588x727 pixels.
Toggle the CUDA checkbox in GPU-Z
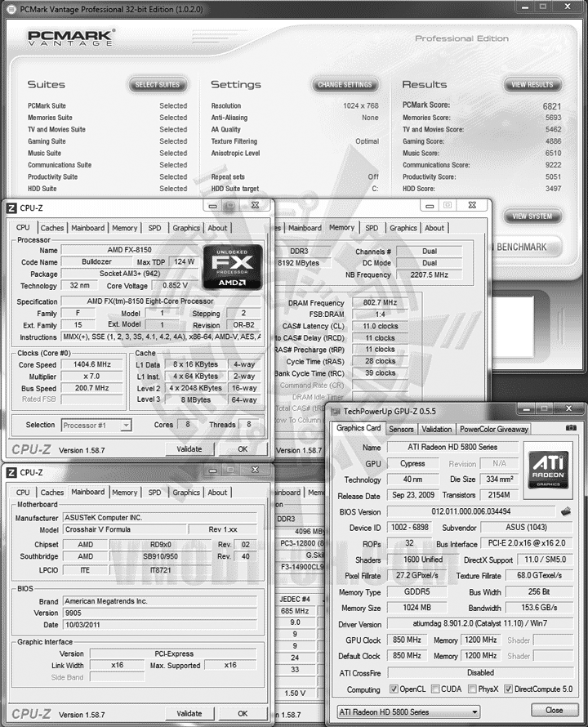pyautogui.click(x=435, y=689)
